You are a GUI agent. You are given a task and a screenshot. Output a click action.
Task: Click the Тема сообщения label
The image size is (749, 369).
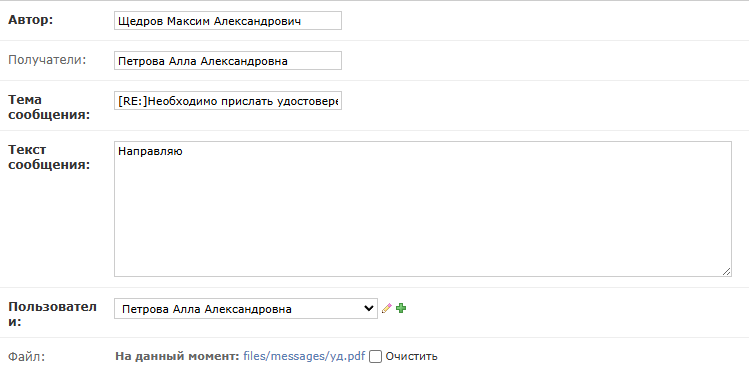click(x=49, y=108)
